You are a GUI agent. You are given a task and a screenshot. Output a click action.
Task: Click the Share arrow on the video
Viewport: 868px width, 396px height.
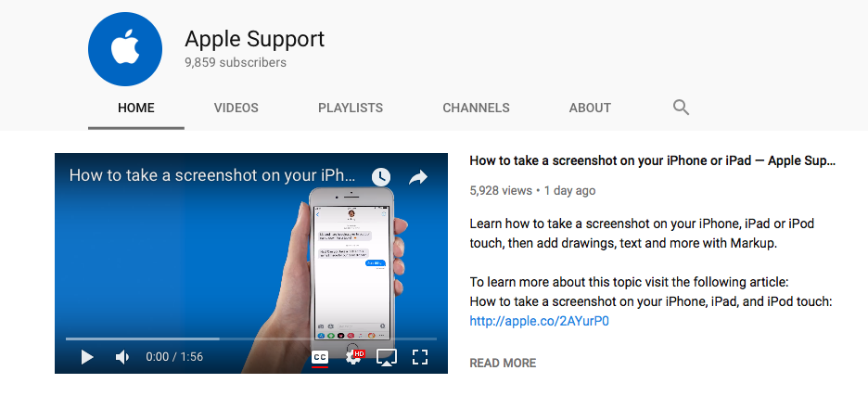tap(418, 177)
